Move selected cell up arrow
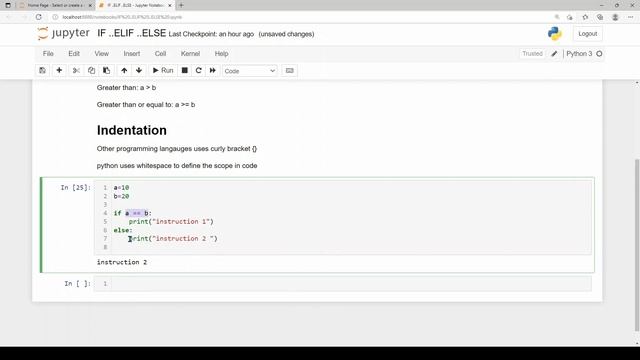The height and width of the screenshot is (360, 640). coord(124,71)
